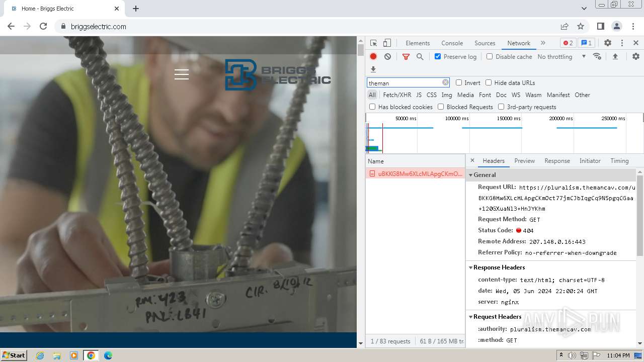This screenshot has width=644, height=362.
Task: Switch to the Elements tab
Action: [418, 43]
